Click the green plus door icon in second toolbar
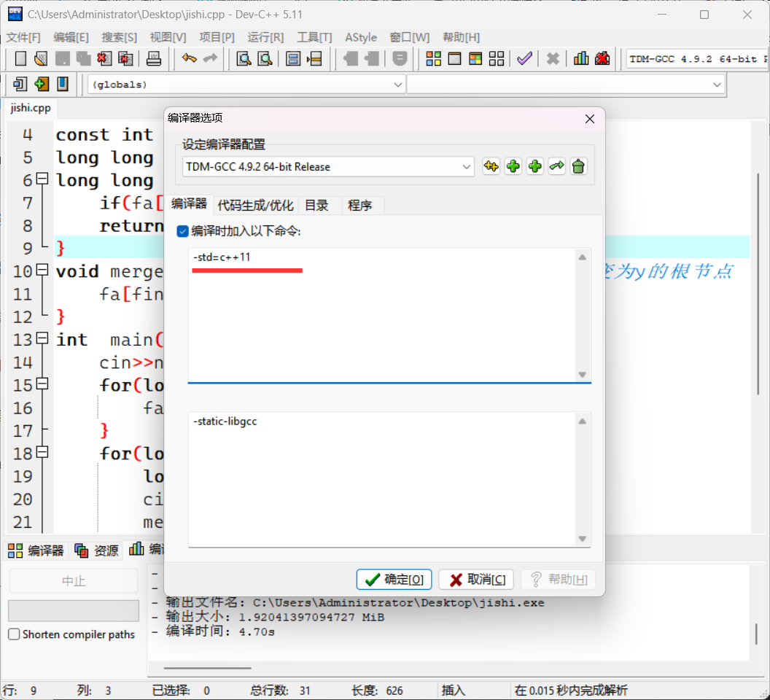 coord(42,84)
